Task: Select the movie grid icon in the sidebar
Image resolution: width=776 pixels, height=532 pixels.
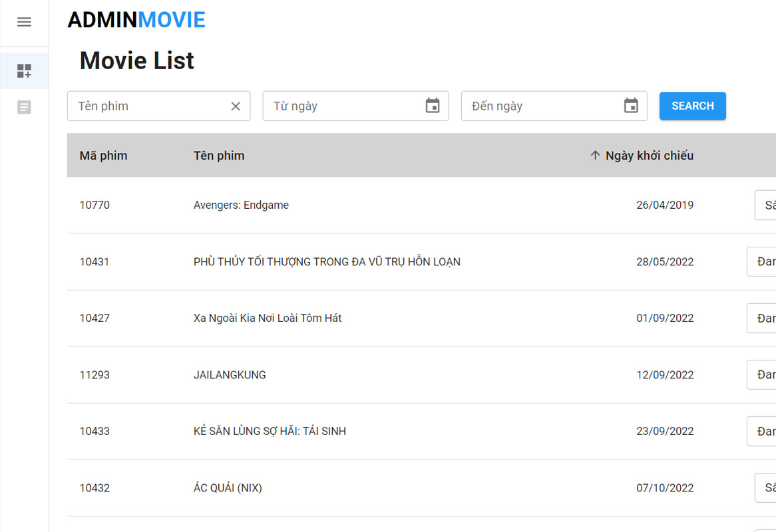Action: pyautogui.click(x=24, y=70)
